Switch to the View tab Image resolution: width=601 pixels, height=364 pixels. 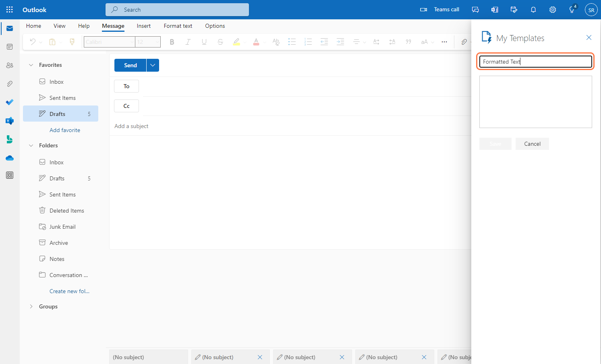click(59, 26)
